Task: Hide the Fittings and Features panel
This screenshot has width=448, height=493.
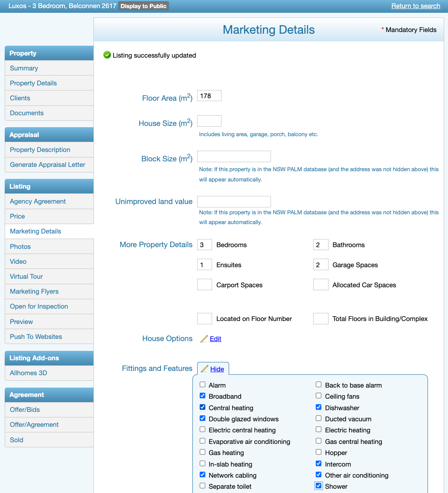Action: pos(217,369)
